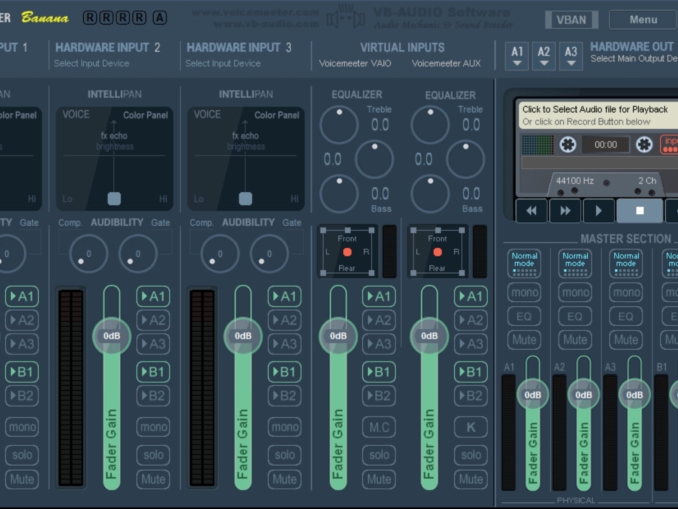Toggle A1 bus routing on Hardware Input 2

[x=153, y=296]
